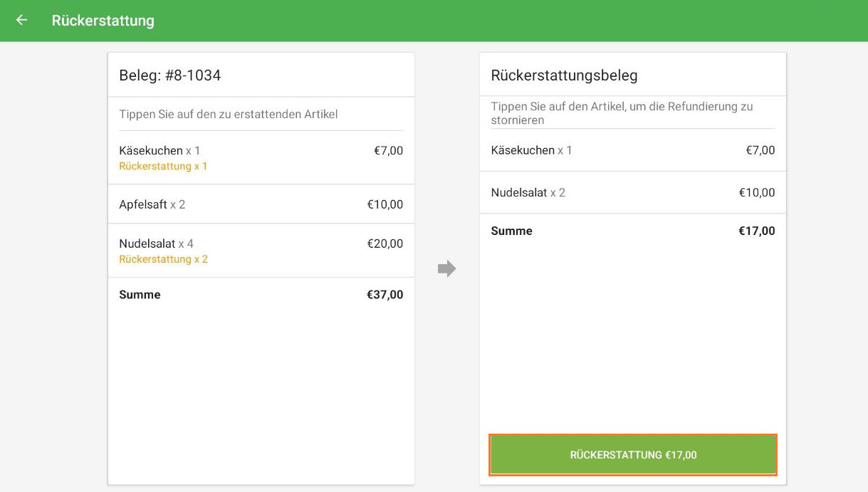The width and height of the screenshot is (868, 492).
Task: Click the Summe €37,00 row on the left receipt
Action: point(261,294)
